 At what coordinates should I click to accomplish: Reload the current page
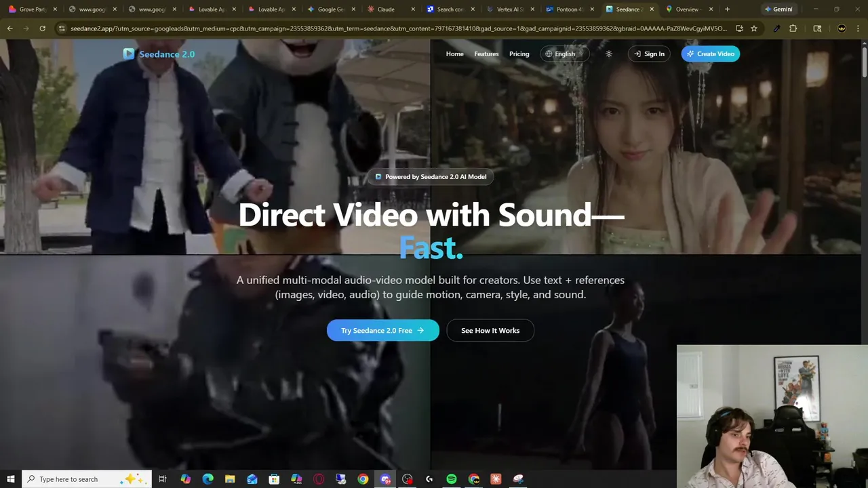(x=42, y=28)
